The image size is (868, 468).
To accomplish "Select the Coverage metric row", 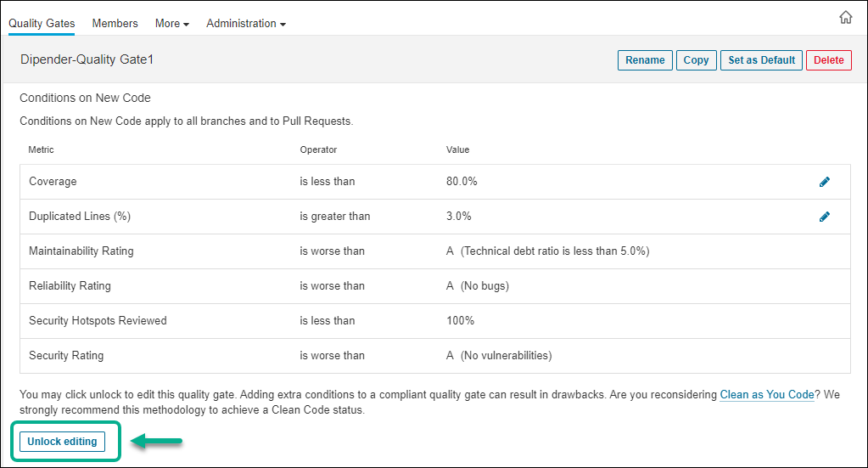I will [53, 182].
